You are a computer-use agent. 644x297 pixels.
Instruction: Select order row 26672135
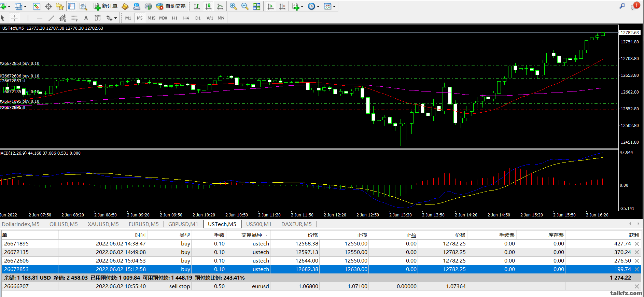[321, 252]
